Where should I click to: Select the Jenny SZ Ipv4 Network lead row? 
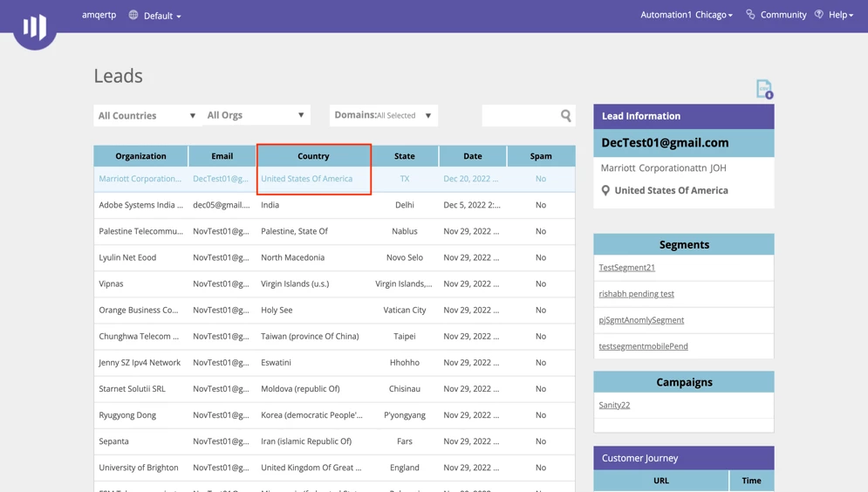[334, 363]
